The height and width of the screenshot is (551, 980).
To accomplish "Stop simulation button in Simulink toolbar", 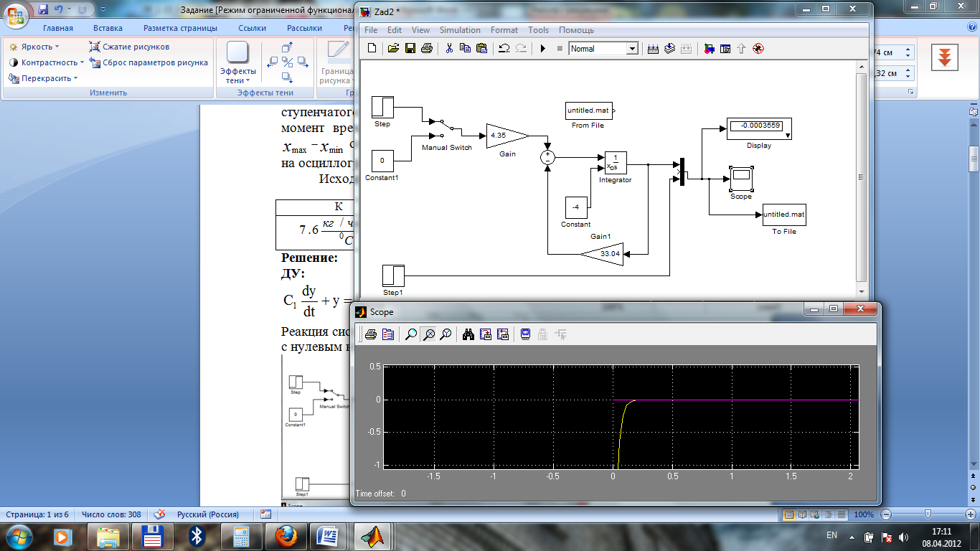I will click(560, 48).
